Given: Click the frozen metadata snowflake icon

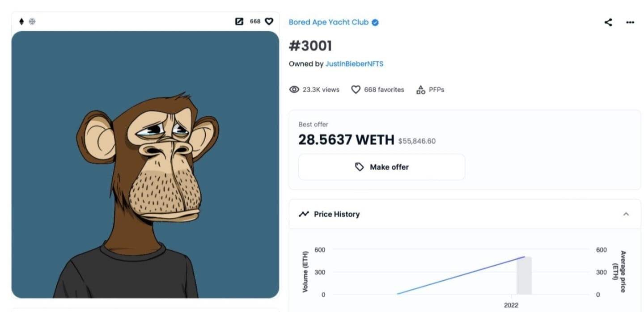Looking at the screenshot, I should pos(32,21).
